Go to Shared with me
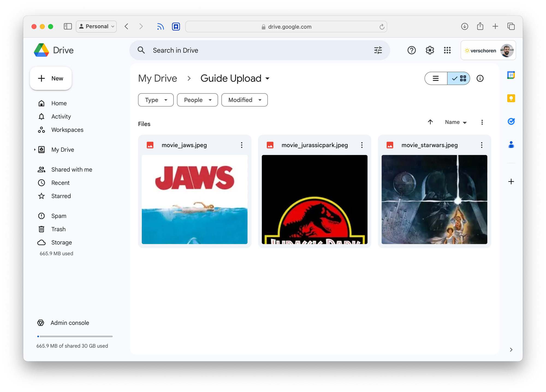This screenshot has width=546, height=392. click(72, 169)
